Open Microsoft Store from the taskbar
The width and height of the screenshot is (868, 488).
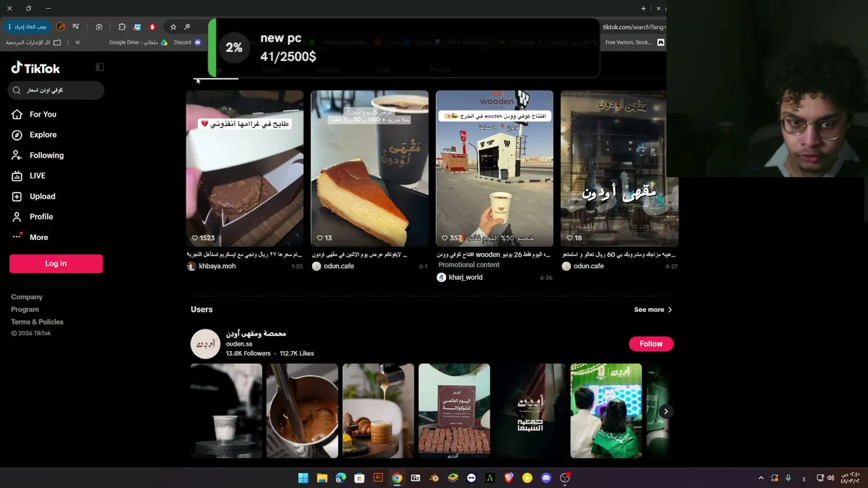(x=359, y=478)
